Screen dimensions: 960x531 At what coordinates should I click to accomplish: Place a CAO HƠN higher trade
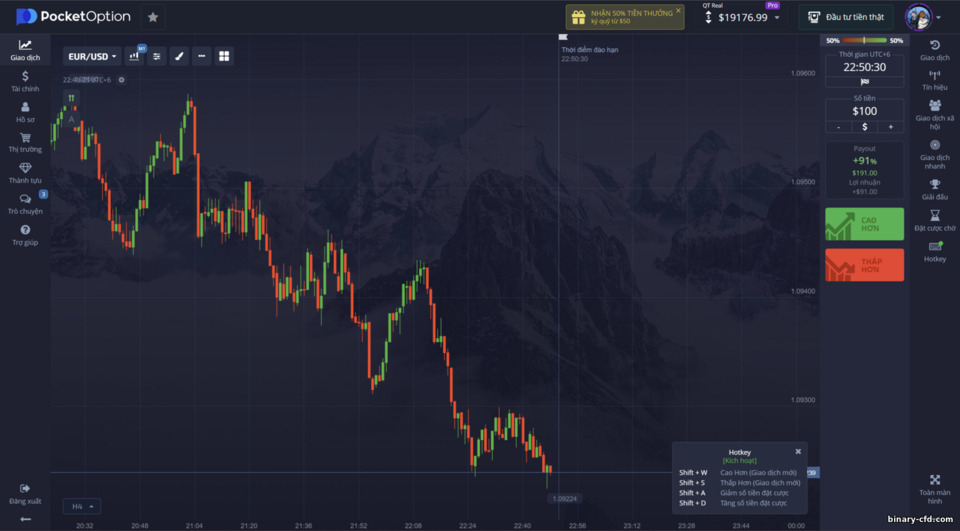tap(864, 224)
